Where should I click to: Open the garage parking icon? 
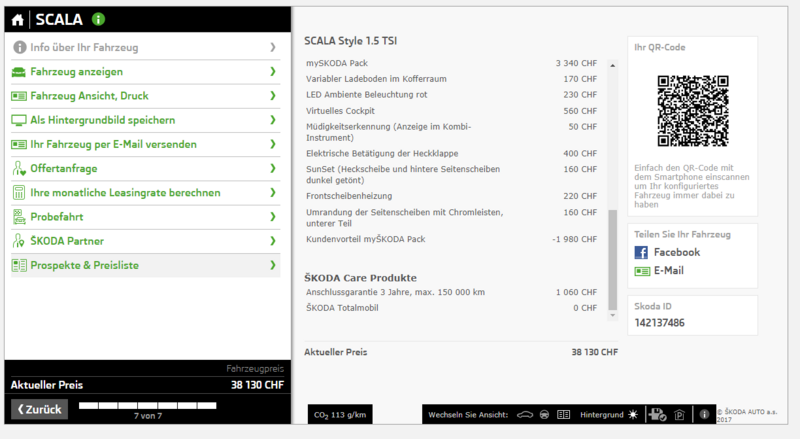pos(680,415)
